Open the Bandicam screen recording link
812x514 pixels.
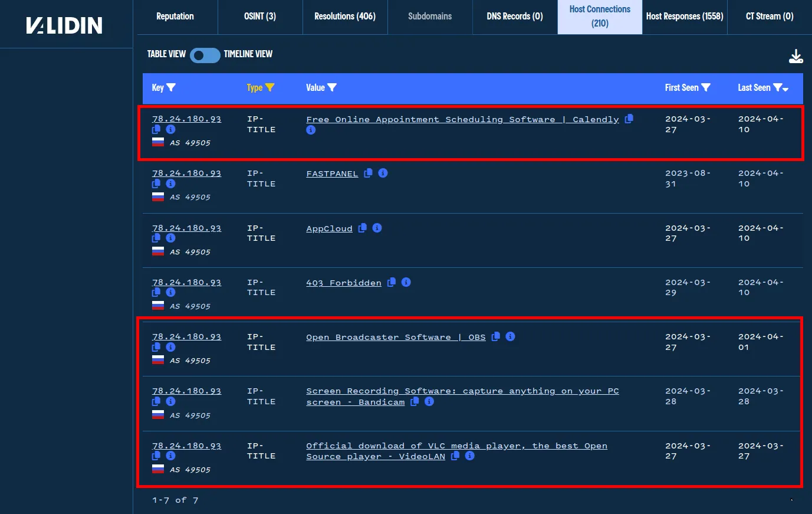[x=462, y=397]
